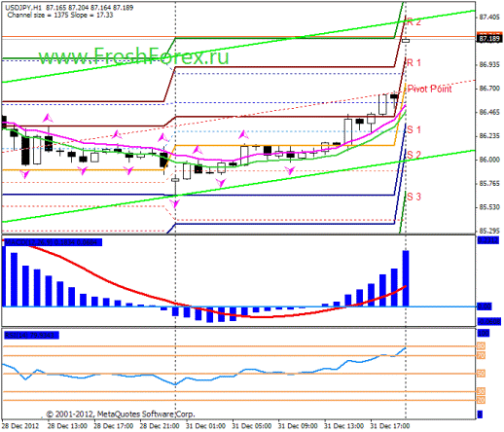Click the 85.295 price scale value
Viewport: 504px width, 432px height.
(x=489, y=231)
